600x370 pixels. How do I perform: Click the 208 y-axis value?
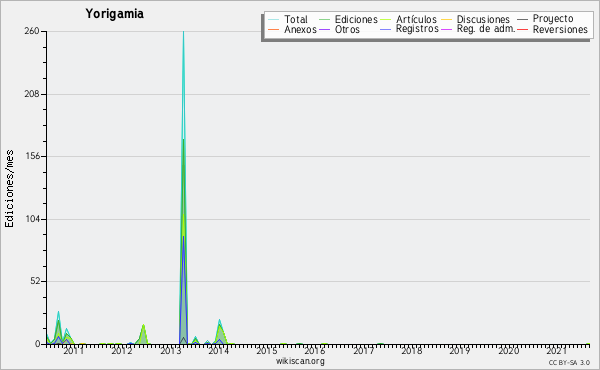click(x=32, y=94)
